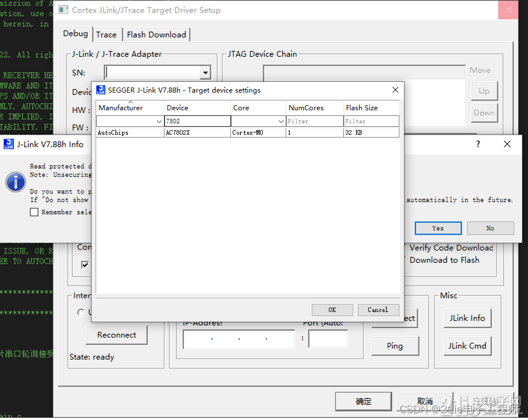528x420 pixels.
Task: Toggle the checked box under the Connect section
Action: [85, 265]
